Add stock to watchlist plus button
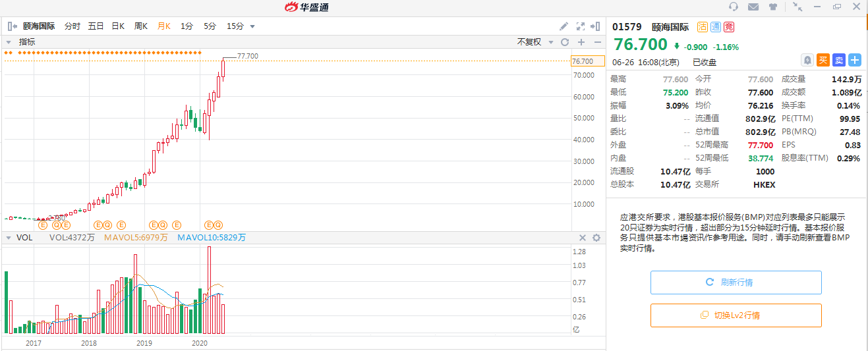Image resolution: width=868 pixels, height=351 pixels. [x=854, y=60]
